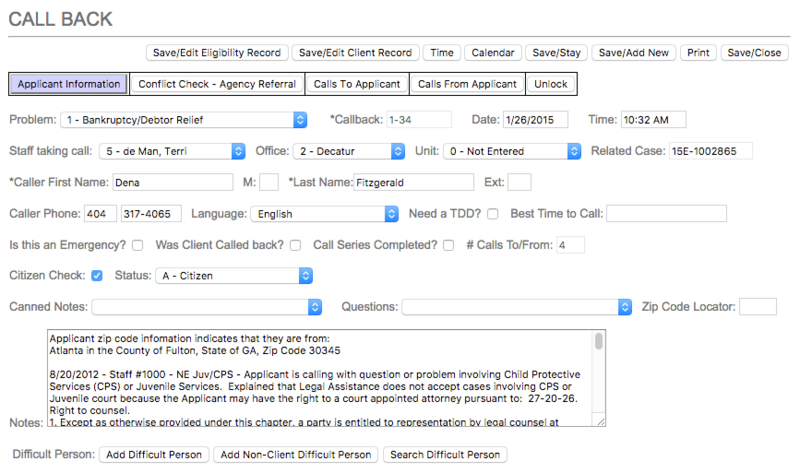Click Save/Close button
This screenshot has height=473, width=800.
(x=754, y=53)
